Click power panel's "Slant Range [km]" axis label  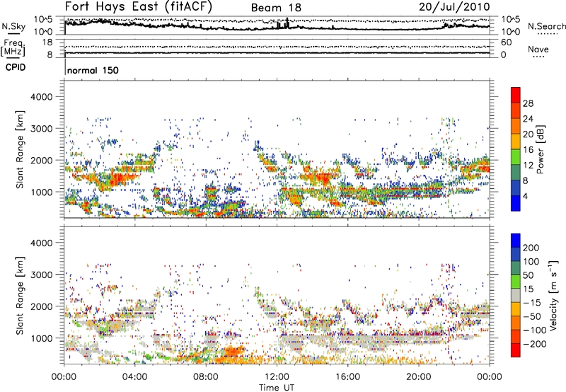tap(20, 149)
